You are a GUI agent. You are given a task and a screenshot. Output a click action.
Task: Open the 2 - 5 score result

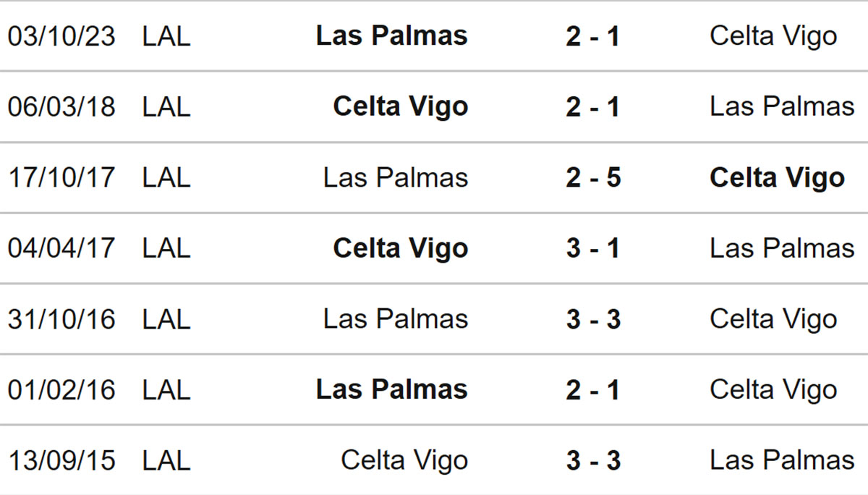click(593, 177)
